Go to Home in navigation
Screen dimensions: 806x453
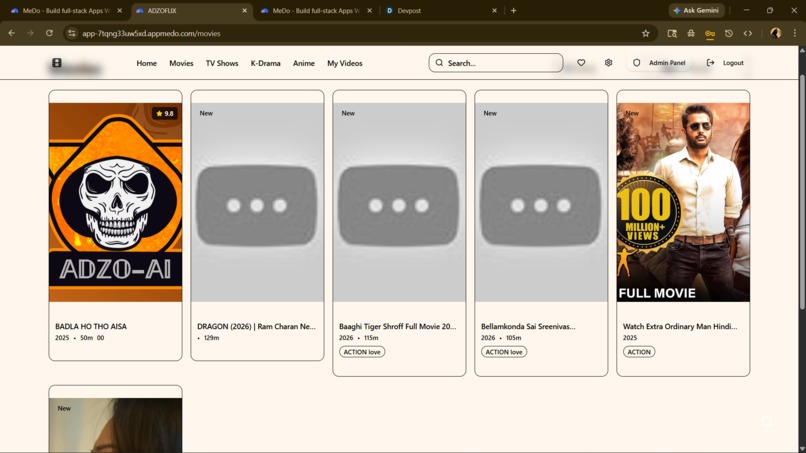[146, 63]
